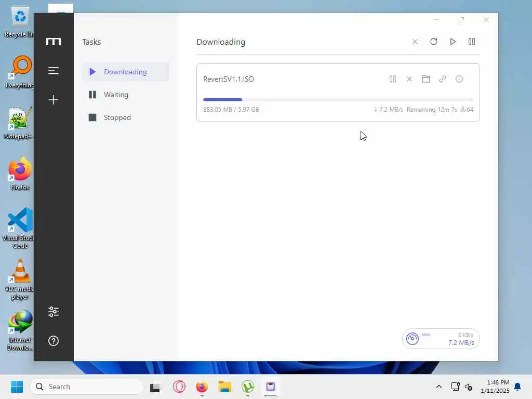Image resolution: width=532 pixels, height=399 pixels.
Task: Add a new download task with plus icon
Action: (x=54, y=100)
